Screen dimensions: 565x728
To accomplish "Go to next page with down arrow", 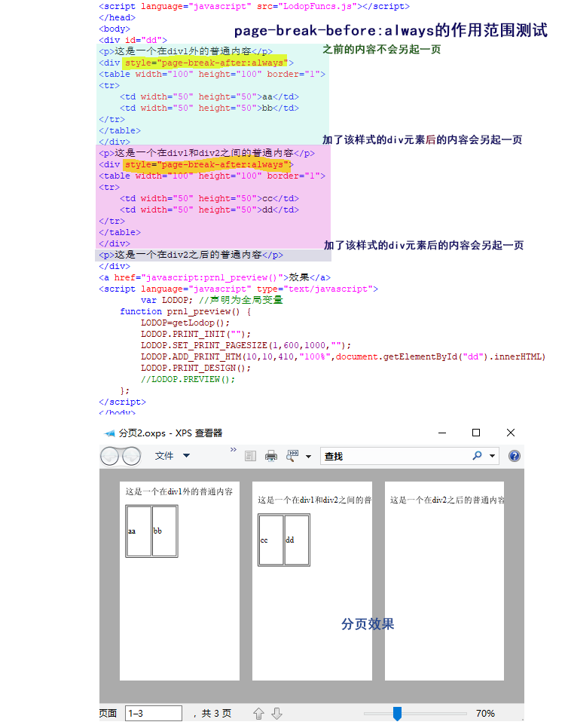I will coord(276,713).
